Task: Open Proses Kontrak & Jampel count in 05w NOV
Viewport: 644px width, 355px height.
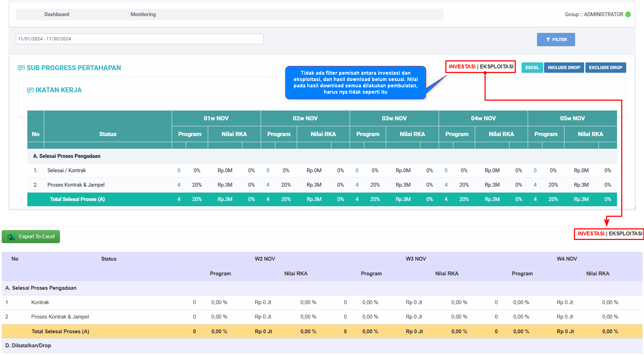Action: [535, 185]
